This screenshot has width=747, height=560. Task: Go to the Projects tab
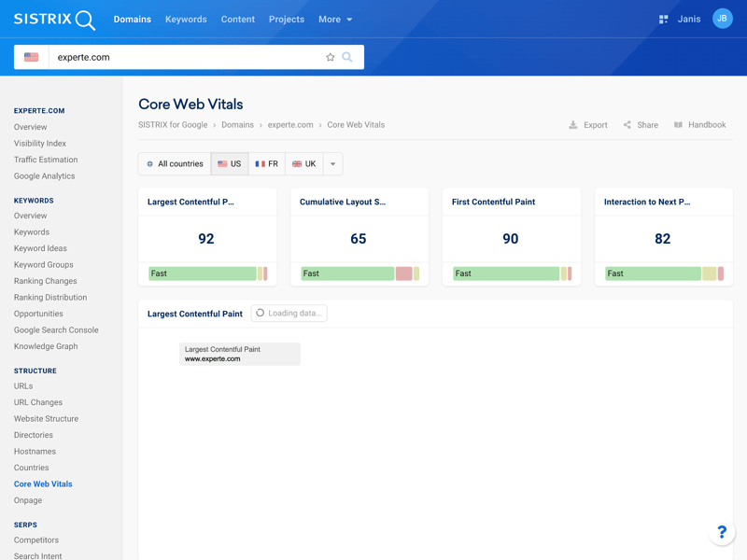click(286, 20)
